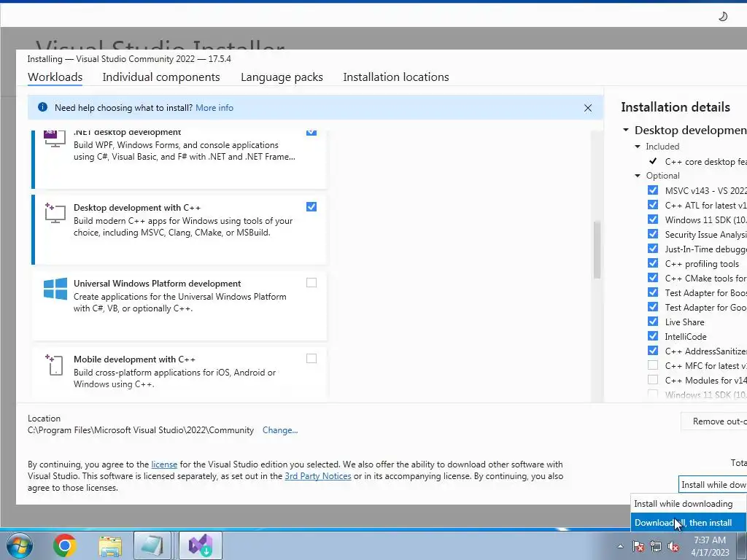
Task: Uncheck Desktop development with C++ workload
Action: 311,206
